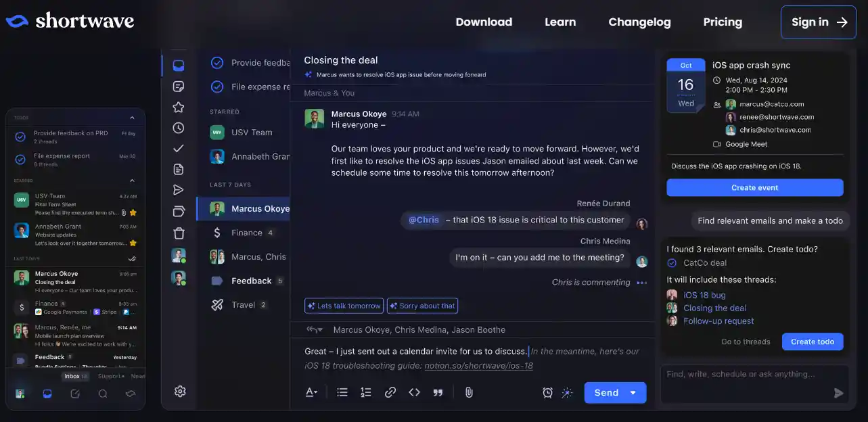Open Starred via the star sidebar icon
The height and width of the screenshot is (422, 868).
coord(179,107)
